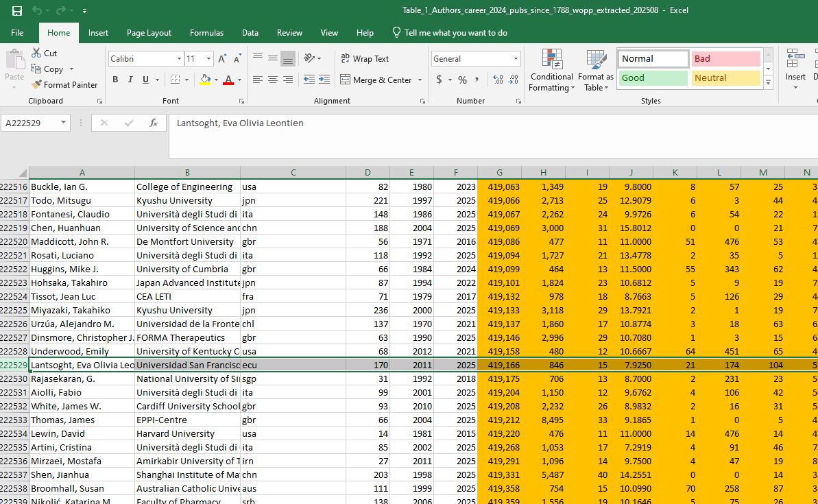Increase font size with the larger A icon

222,59
